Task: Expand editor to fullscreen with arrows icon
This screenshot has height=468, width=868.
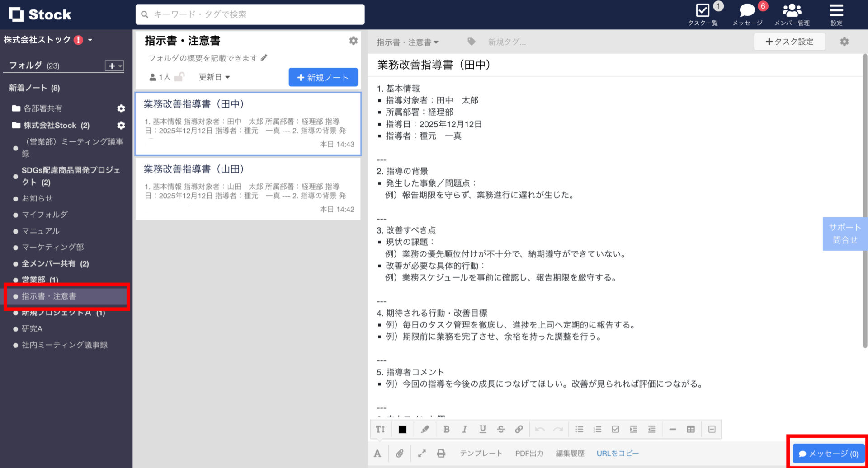Action: coord(422,453)
